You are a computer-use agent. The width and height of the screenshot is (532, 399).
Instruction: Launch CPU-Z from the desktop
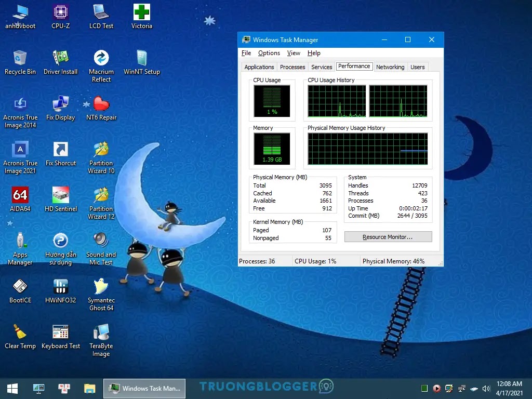[x=60, y=17]
